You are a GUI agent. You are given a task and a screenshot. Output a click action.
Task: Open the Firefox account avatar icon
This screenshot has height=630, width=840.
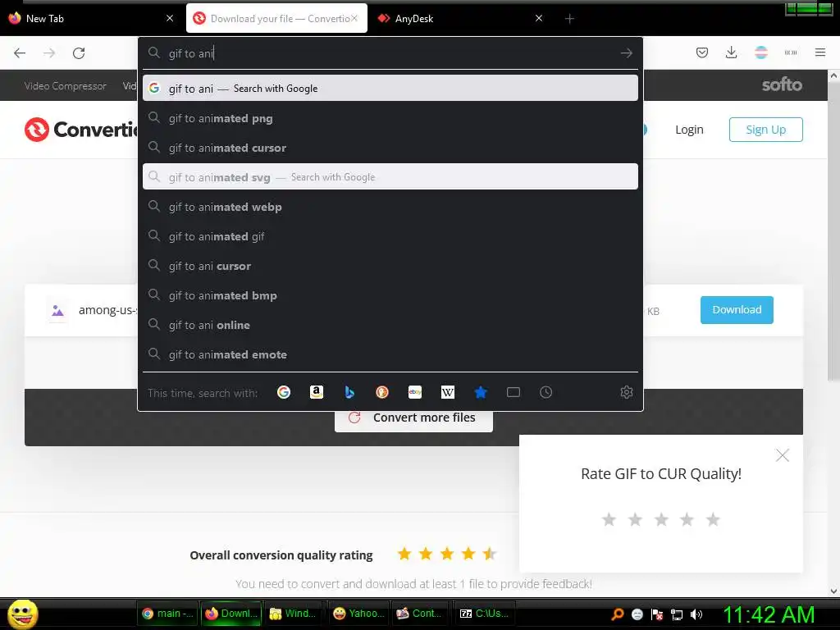760,52
